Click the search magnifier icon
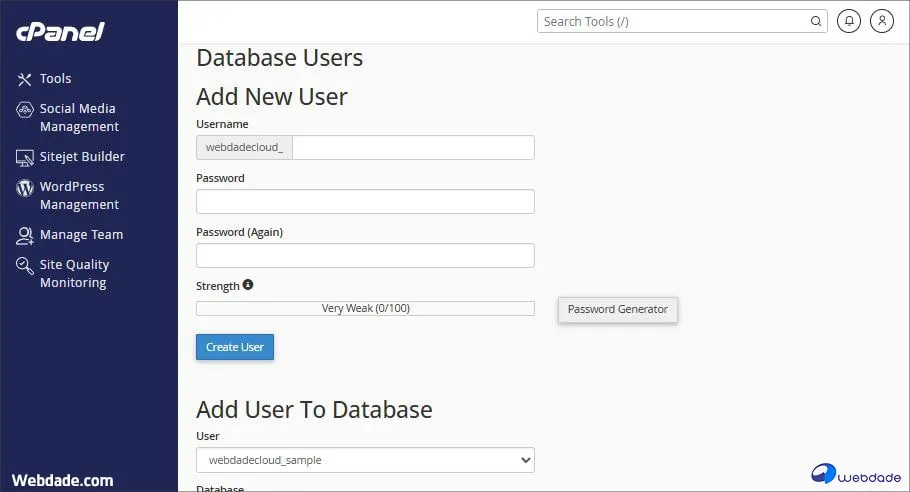 coord(815,21)
